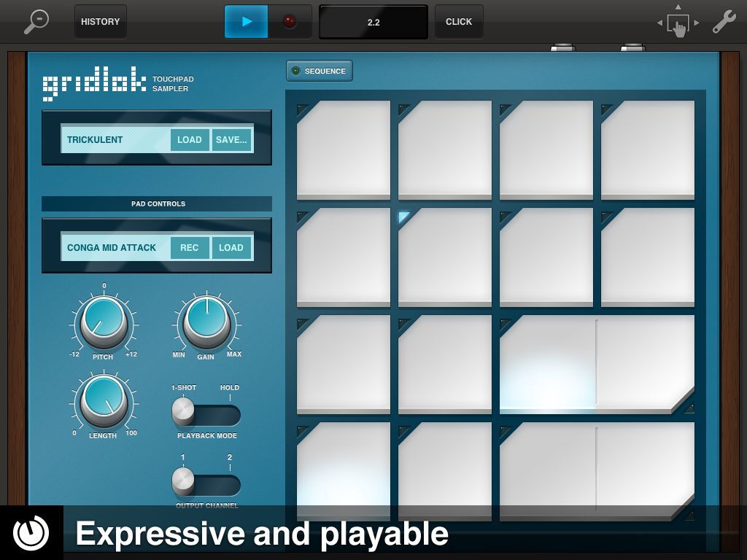This screenshot has width=747, height=560.
Task: Click SAVE... for the TRICKULENT kit
Action: tap(231, 139)
